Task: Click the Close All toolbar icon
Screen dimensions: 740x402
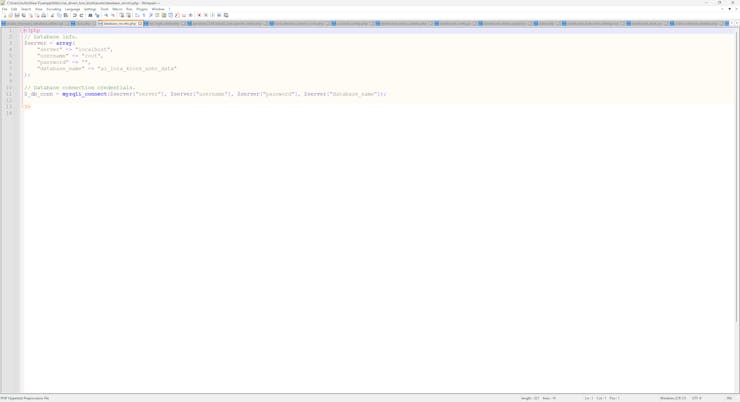Action: point(37,15)
